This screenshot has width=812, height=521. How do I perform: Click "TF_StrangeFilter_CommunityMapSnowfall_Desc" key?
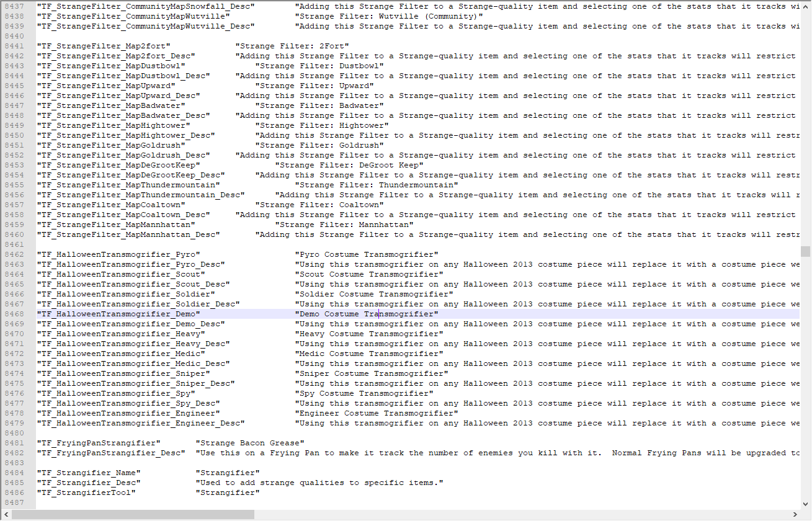(x=146, y=6)
